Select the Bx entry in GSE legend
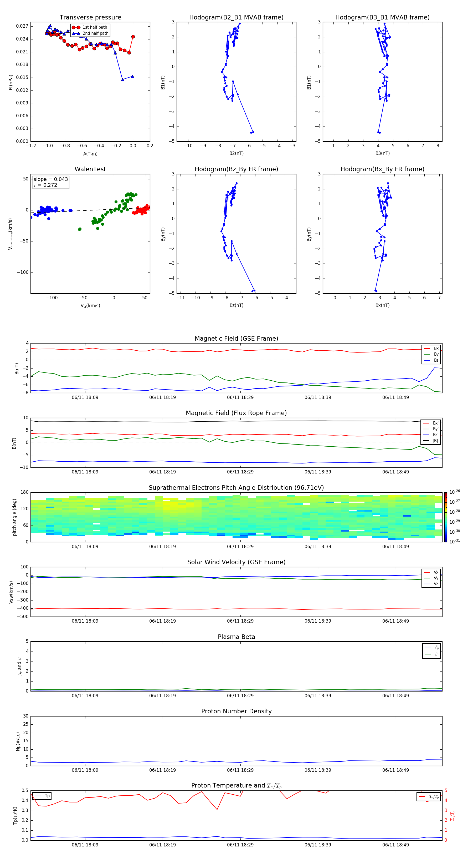Image resolution: width=473 pixels, height=868 pixels. click(x=431, y=349)
